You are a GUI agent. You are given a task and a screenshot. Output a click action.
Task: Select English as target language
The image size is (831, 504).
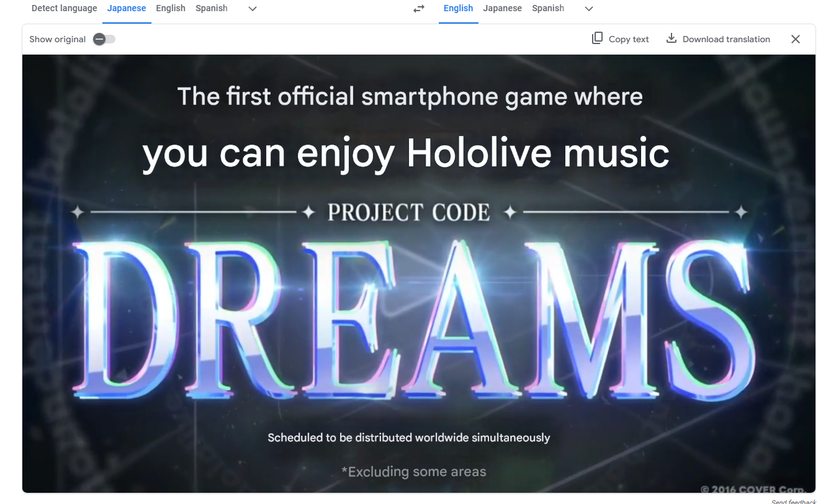(x=459, y=8)
